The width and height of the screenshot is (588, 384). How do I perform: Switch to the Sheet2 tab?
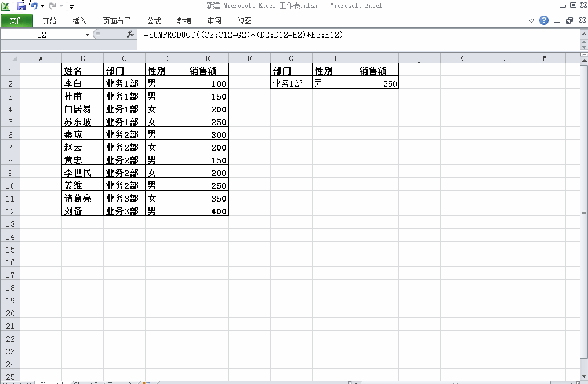point(87,382)
